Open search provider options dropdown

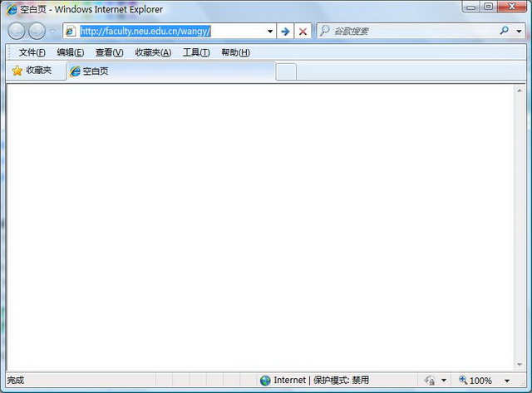tap(519, 32)
